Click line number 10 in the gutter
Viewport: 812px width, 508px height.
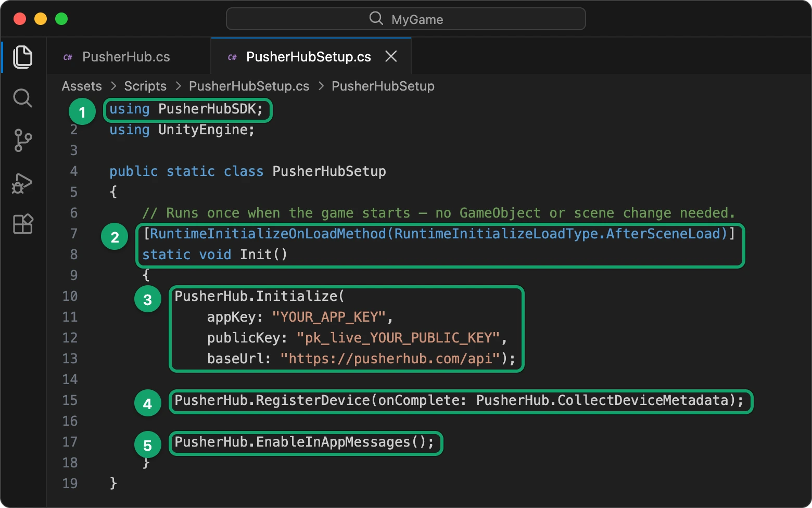(70, 296)
